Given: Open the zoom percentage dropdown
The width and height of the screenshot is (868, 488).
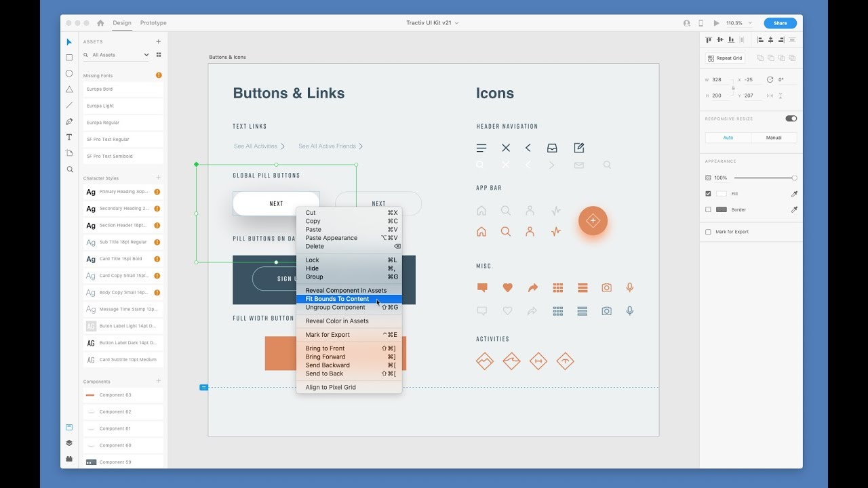Looking at the screenshot, I should (x=738, y=23).
